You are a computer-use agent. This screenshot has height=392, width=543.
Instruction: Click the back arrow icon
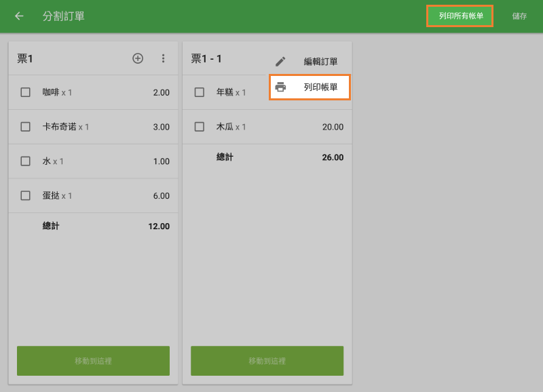tap(19, 16)
